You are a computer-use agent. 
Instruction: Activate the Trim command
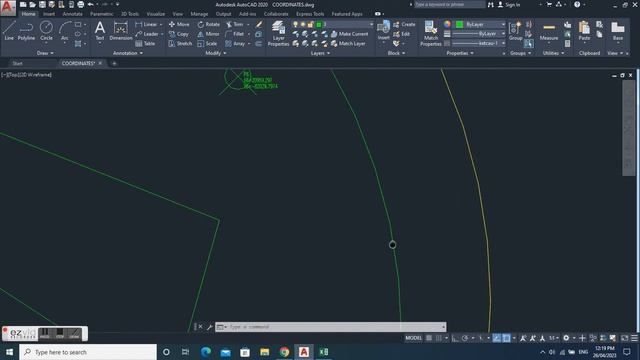pos(235,24)
